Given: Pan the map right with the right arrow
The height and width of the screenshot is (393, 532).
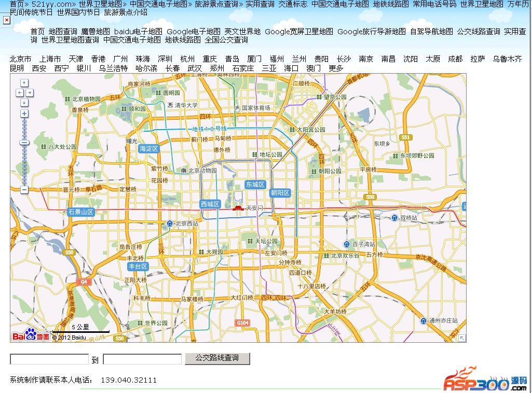Looking at the screenshot, I should [x=30, y=92].
